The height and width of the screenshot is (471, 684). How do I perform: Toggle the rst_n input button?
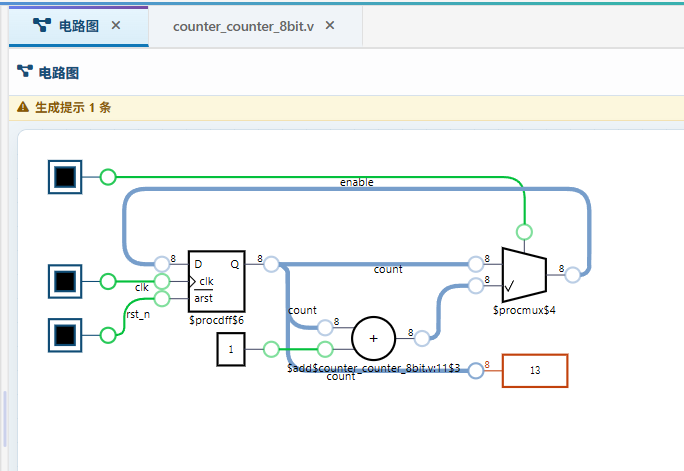pos(65,335)
